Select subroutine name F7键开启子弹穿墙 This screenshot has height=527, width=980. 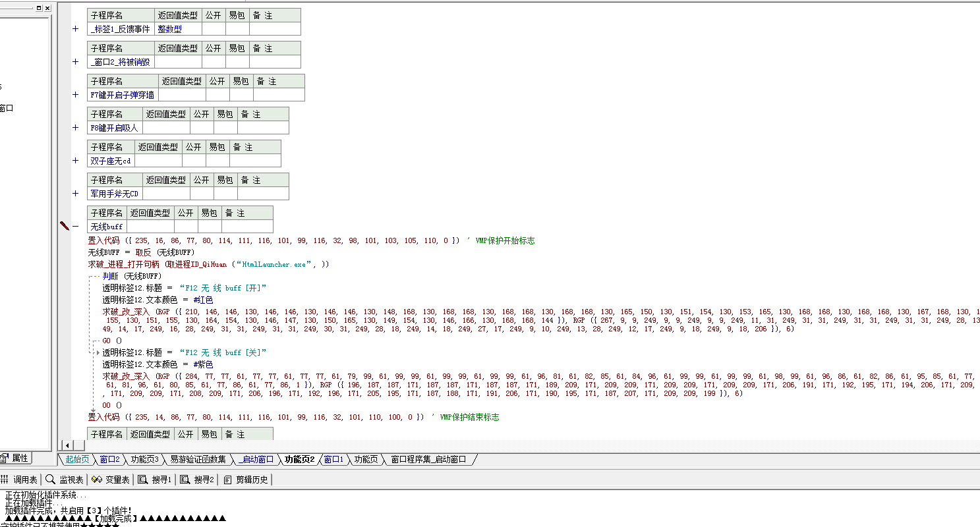point(123,95)
